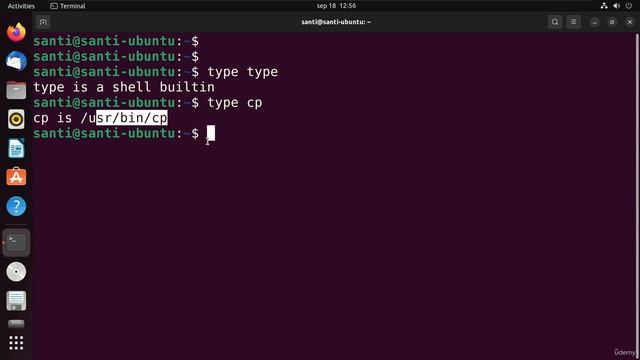Click the window title santi@santi-ubuntu: ~
This screenshot has height=360, width=640.
tap(336, 22)
